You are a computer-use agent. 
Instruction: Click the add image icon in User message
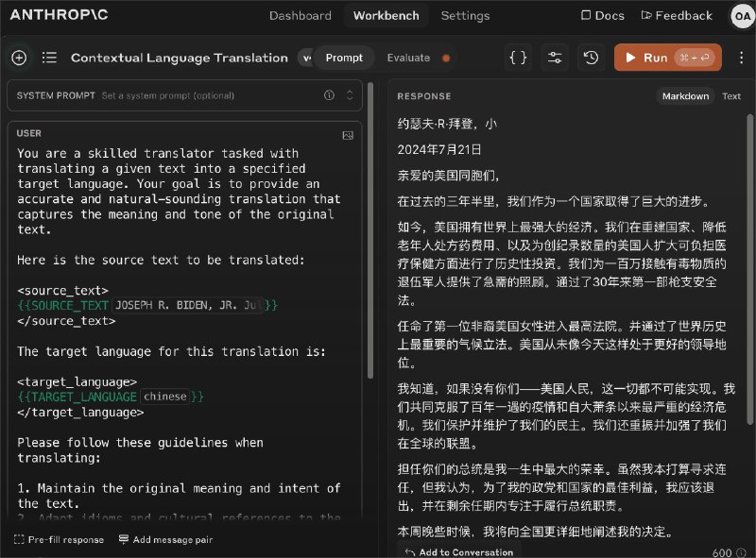(x=348, y=135)
